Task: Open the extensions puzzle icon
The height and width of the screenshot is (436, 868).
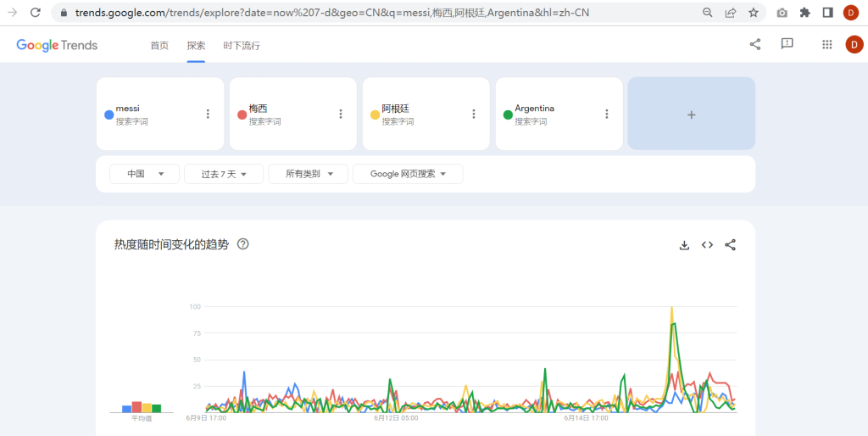Action: (805, 13)
